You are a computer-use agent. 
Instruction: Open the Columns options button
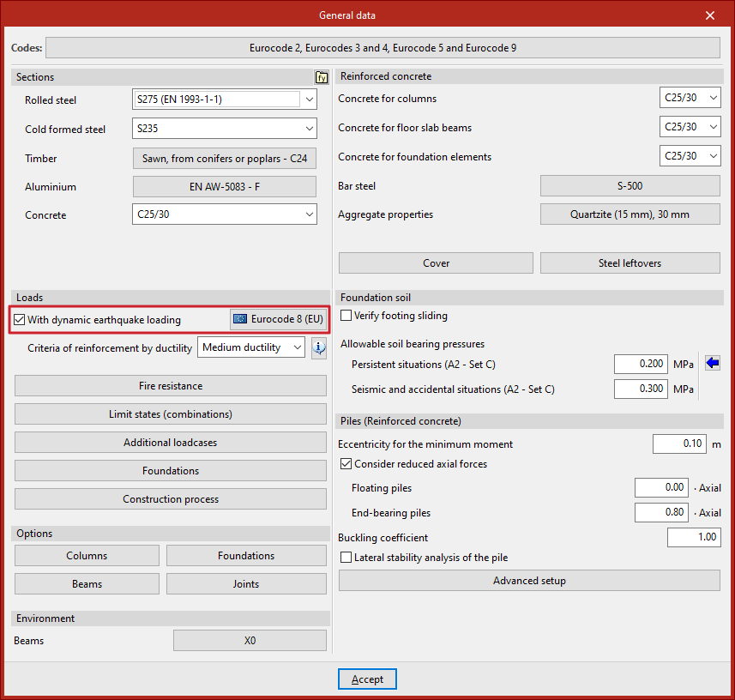[x=87, y=556]
